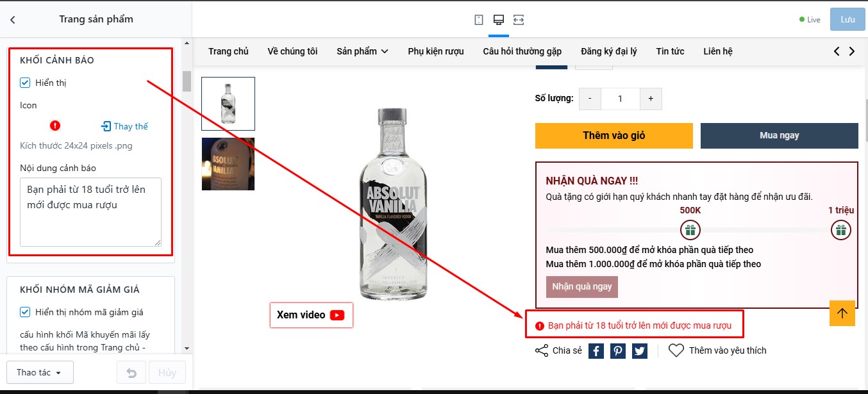This screenshot has width=868, height=394.
Task: Click the red warning icon preview
Action: (55, 126)
